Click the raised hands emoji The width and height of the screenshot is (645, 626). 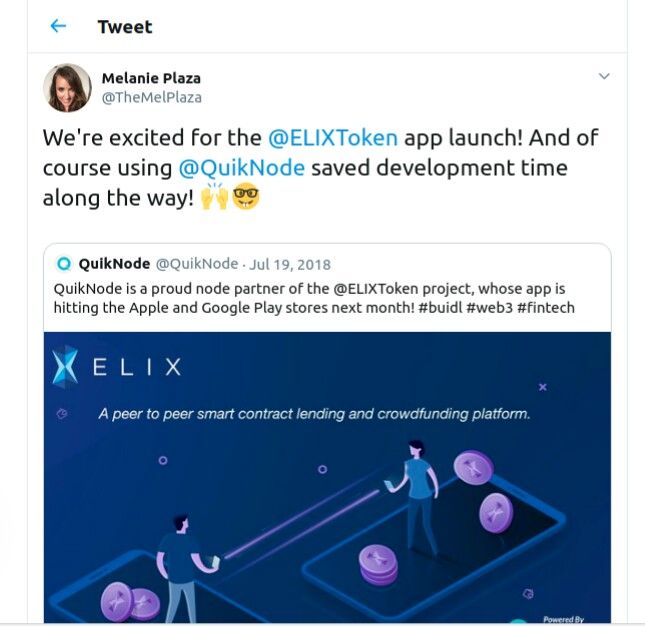pyautogui.click(x=214, y=197)
